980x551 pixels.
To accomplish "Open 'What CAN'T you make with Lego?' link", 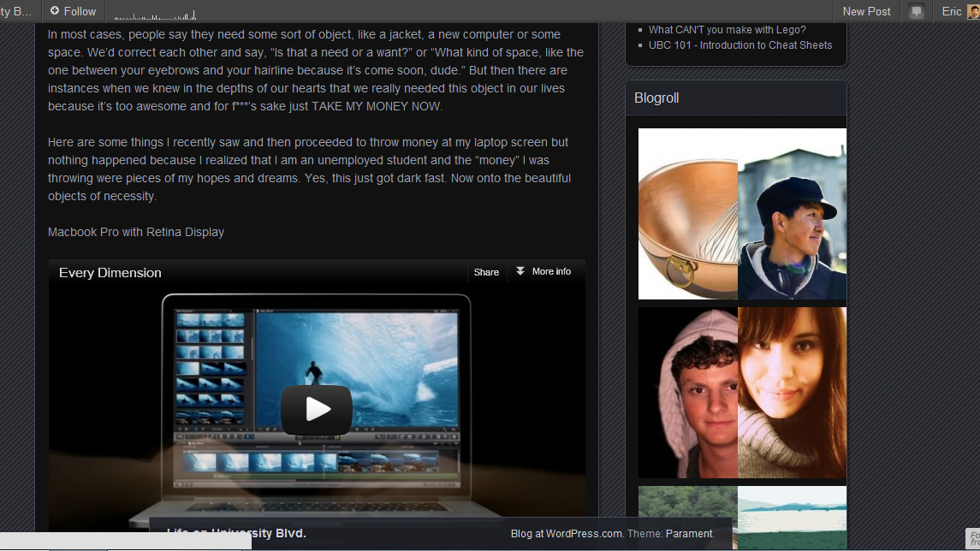I will click(727, 30).
